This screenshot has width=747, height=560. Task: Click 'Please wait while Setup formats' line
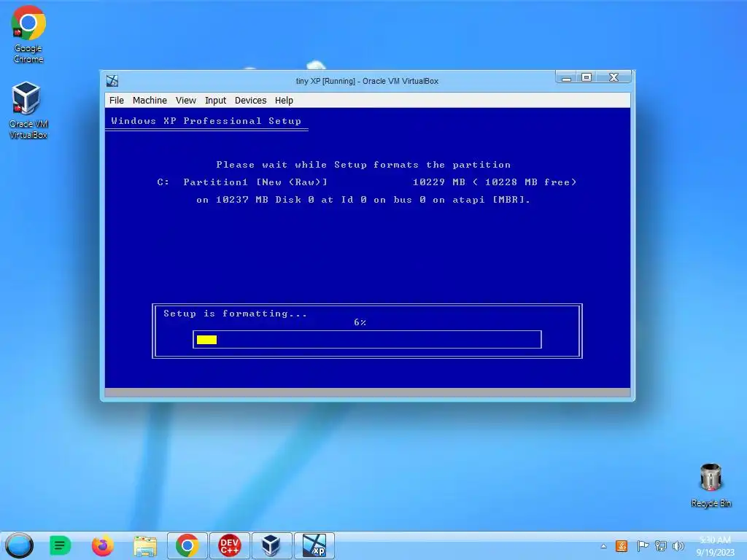[363, 165]
